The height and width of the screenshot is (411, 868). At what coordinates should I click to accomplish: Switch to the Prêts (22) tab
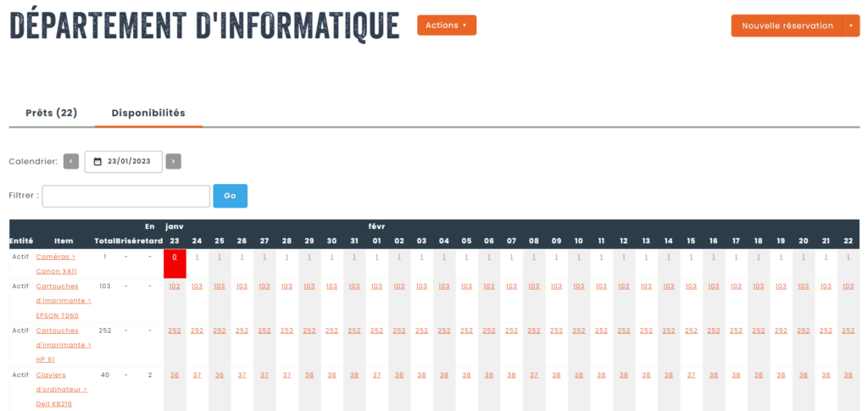52,113
